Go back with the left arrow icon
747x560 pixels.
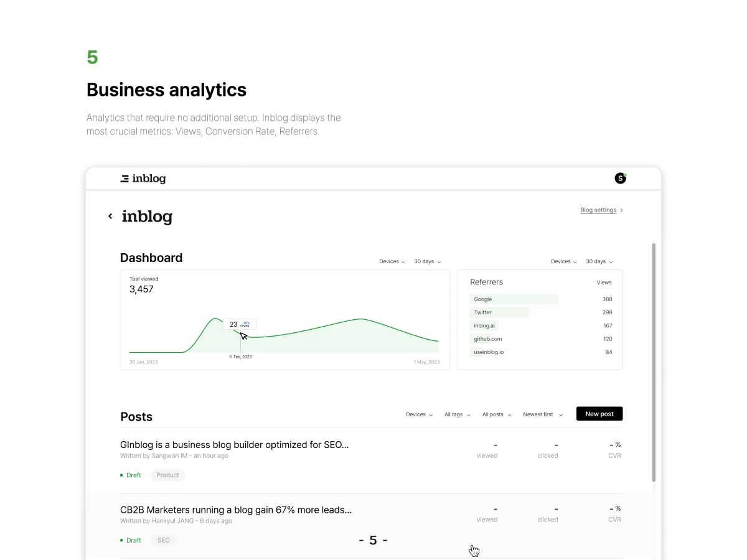(x=110, y=217)
